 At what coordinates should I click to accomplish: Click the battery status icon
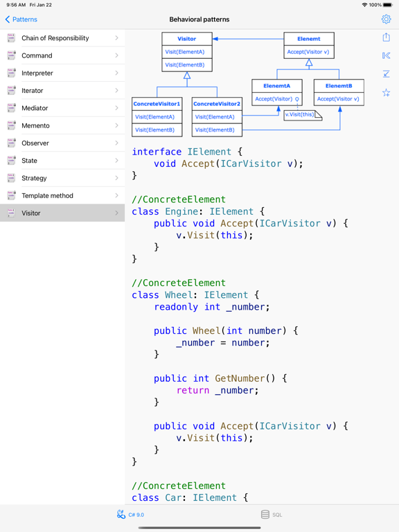[x=387, y=5]
